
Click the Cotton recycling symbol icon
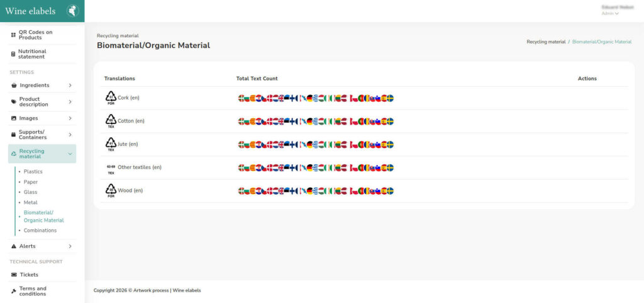tap(111, 121)
